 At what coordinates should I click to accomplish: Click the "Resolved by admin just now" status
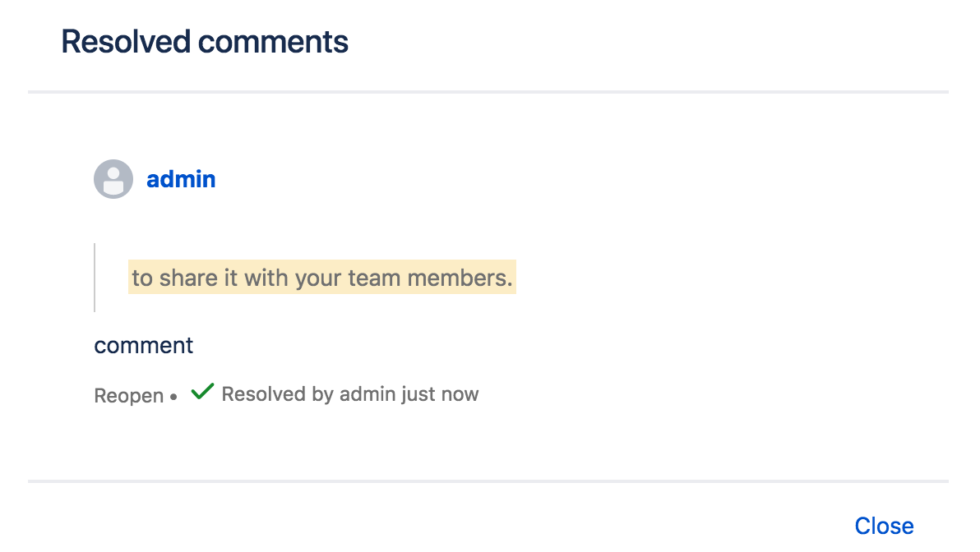(x=349, y=394)
